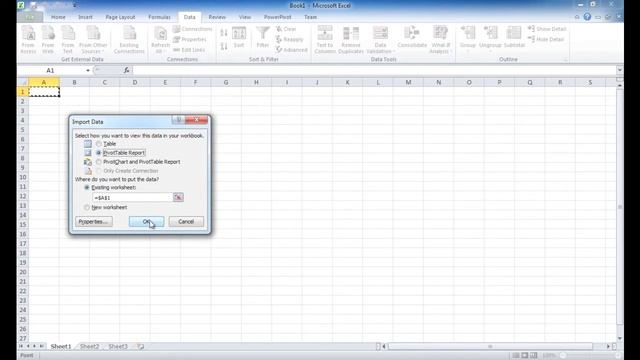The height and width of the screenshot is (360, 640).
Task: Open the Ungroup dropdown in Outline
Action: point(490,39)
